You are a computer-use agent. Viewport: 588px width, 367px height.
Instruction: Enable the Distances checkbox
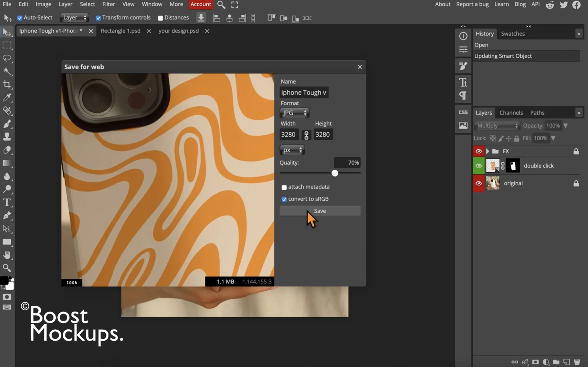160,18
